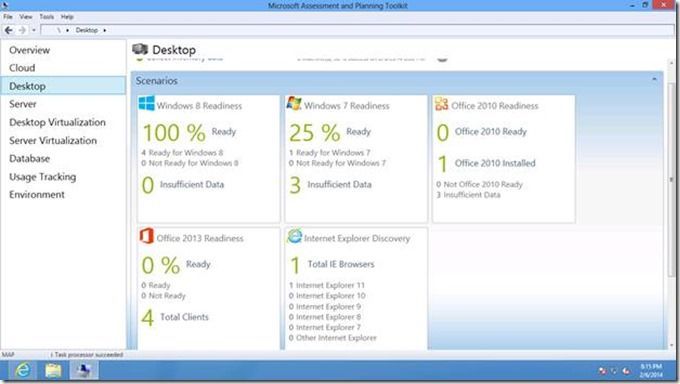Open Usage Tracking in the sidebar

[63, 177]
